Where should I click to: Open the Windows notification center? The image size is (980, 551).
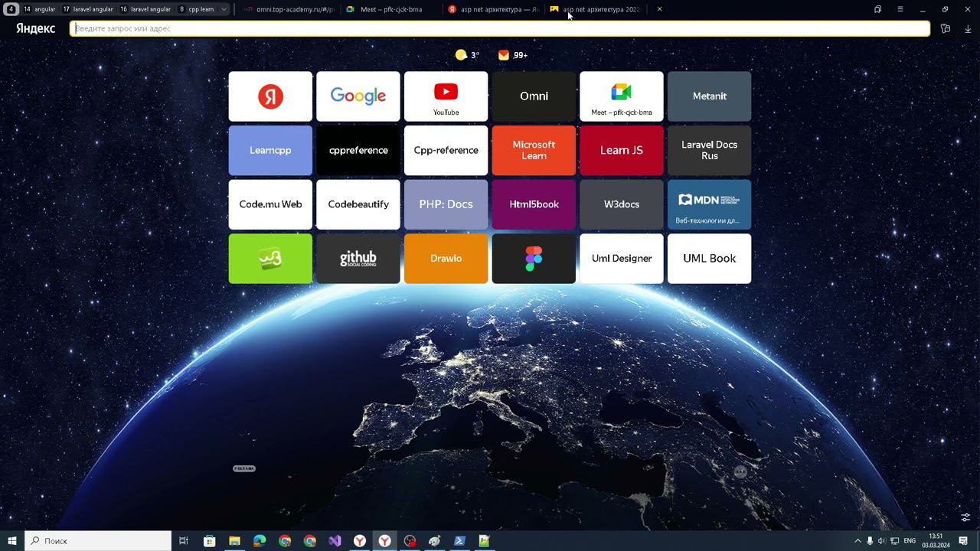(x=963, y=541)
